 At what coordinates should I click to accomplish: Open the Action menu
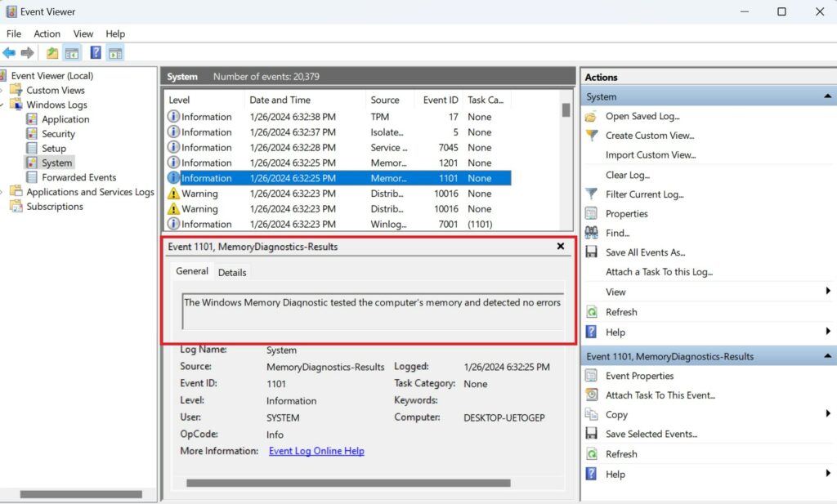coord(47,33)
